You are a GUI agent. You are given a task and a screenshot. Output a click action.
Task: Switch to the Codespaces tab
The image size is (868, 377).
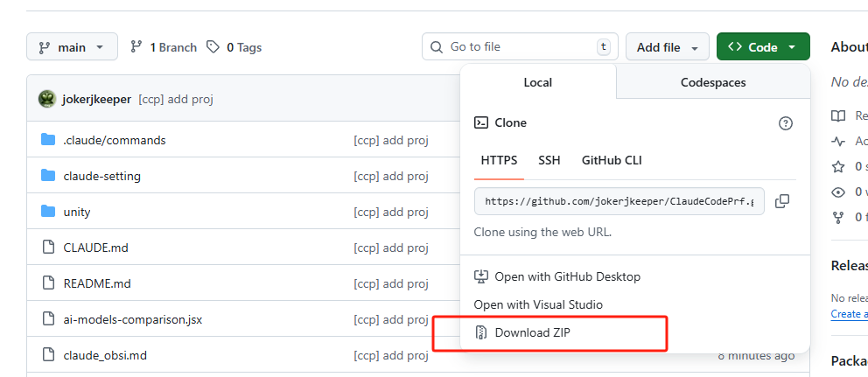[713, 82]
